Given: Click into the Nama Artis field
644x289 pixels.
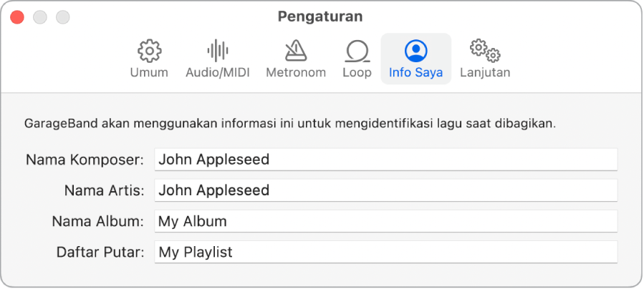Looking at the screenshot, I should 386,190.
